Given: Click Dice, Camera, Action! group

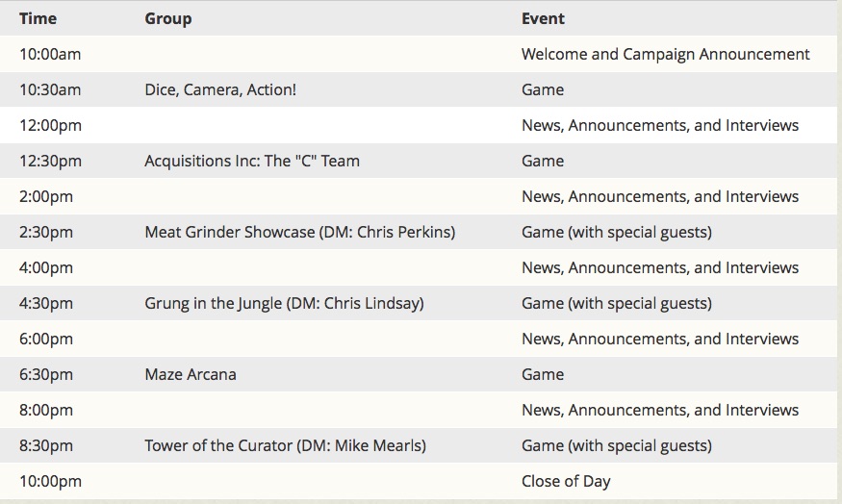Looking at the screenshot, I should point(220,89).
